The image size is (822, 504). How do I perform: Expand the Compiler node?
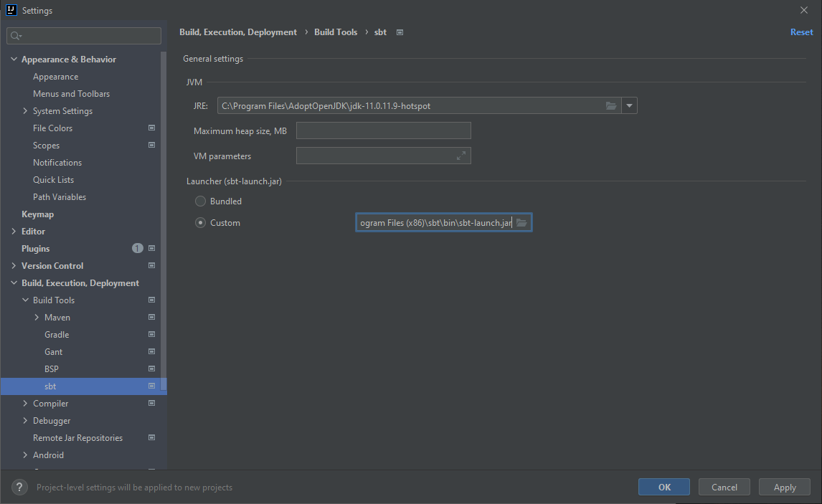pos(25,404)
